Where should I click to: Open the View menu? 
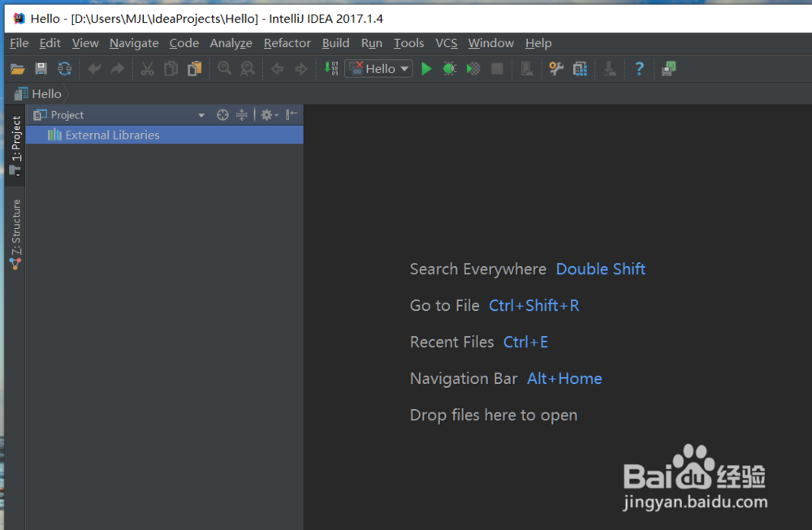coord(85,44)
